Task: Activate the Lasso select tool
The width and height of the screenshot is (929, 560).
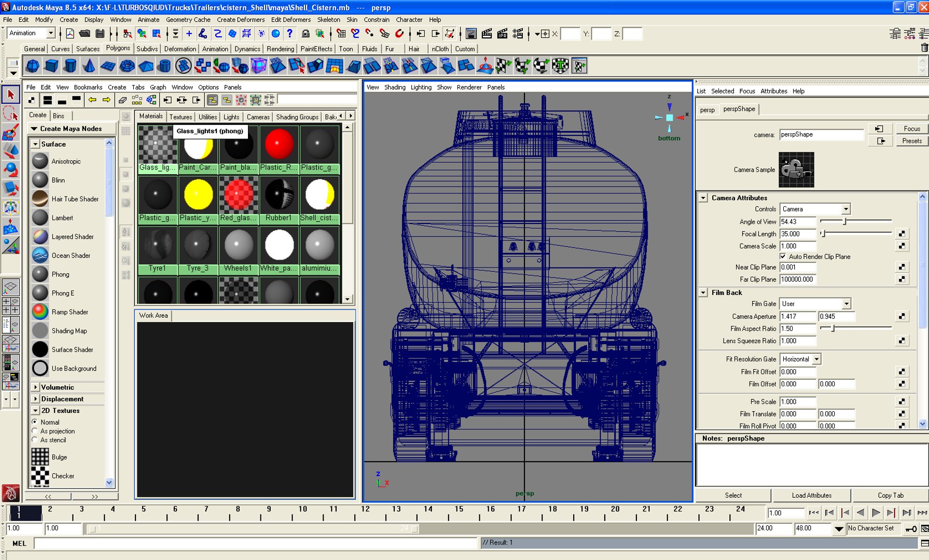Action: [x=10, y=114]
